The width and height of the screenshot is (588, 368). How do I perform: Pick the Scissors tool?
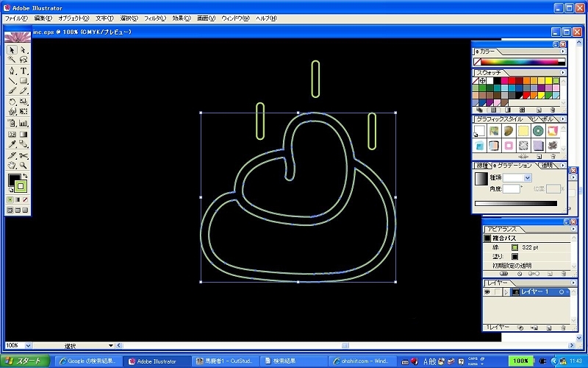pyautogui.click(x=24, y=155)
